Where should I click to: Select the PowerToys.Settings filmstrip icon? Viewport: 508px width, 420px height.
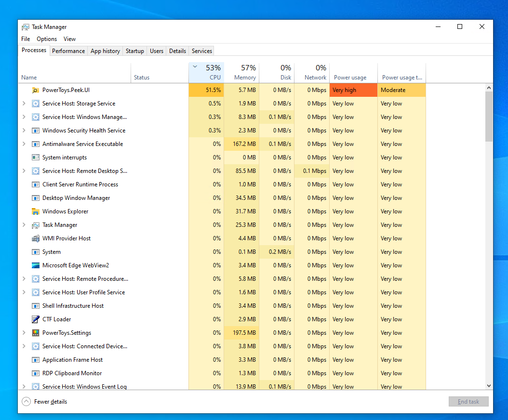(35, 332)
